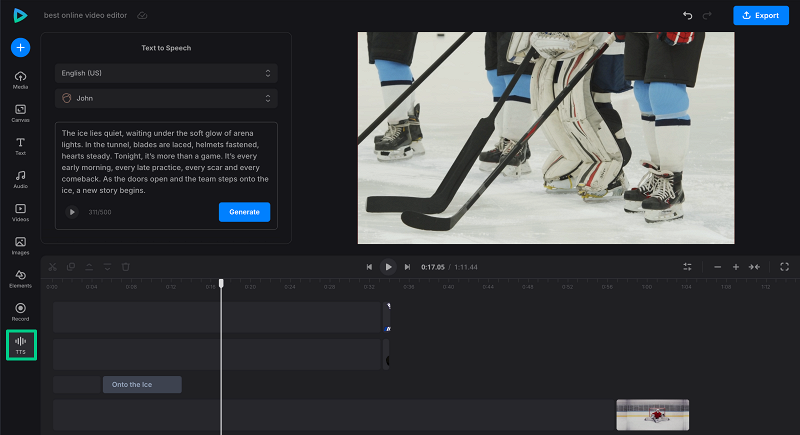
Task: Open the Videos panel
Action: [x=20, y=213]
